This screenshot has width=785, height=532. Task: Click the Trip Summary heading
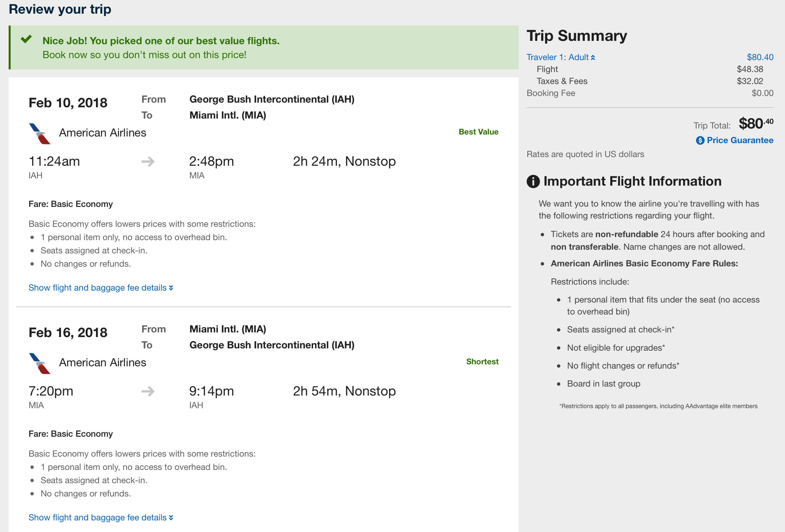point(576,36)
